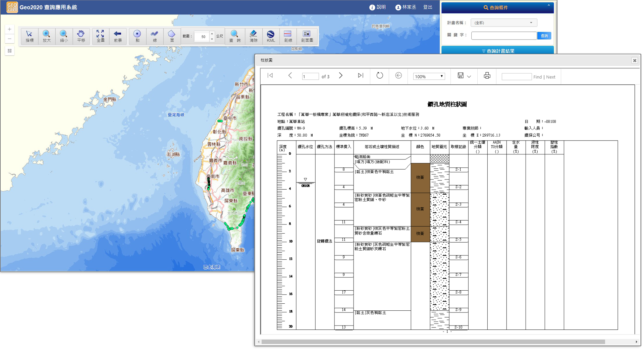Go back to previous view 前景
This screenshot has height=349, width=644.
[x=117, y=36]
